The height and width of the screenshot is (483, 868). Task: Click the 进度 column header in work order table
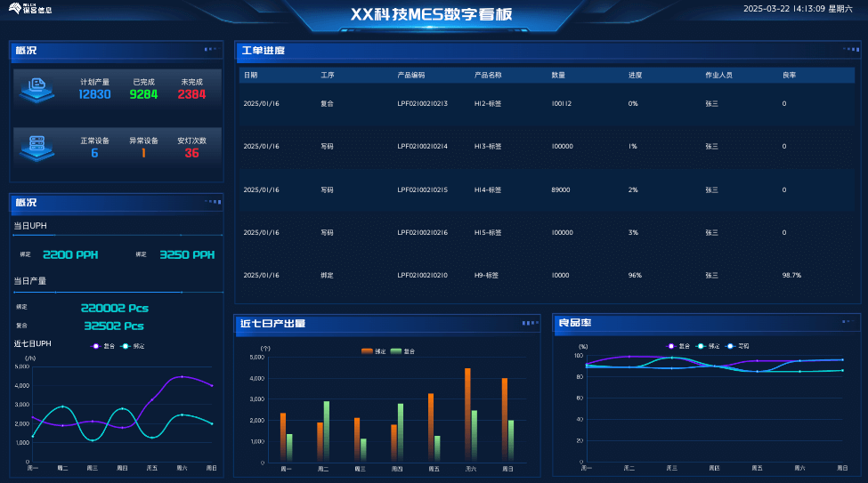coord(635,76)
